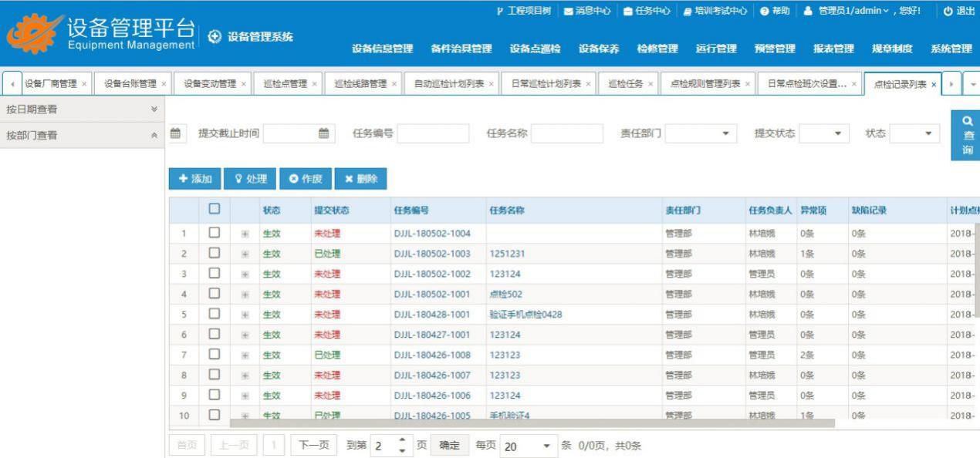
Task: Expand row 1 details plus icon
Action: pos(245,234)
